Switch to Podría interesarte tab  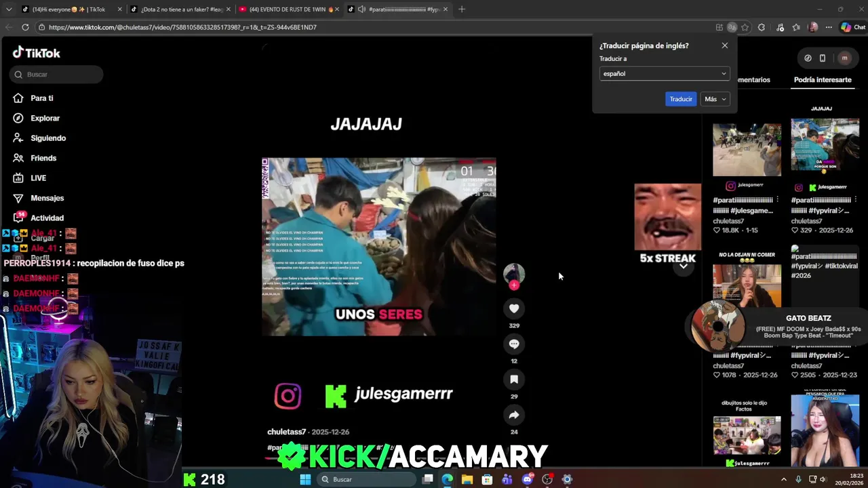tap(823, 80)
